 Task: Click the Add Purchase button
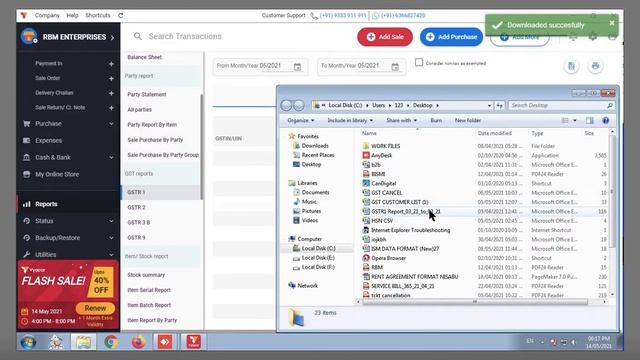click(x=451, y=37)
